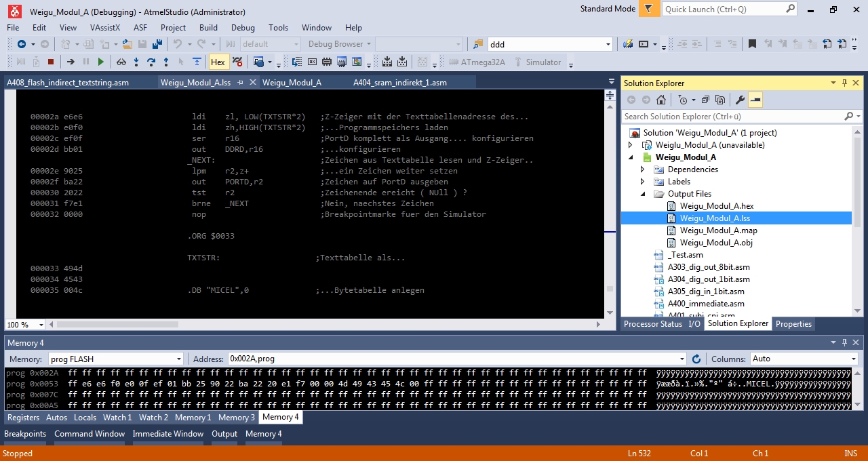Toggle auto-hide pin of Solution Explorer

coord(845,83)
